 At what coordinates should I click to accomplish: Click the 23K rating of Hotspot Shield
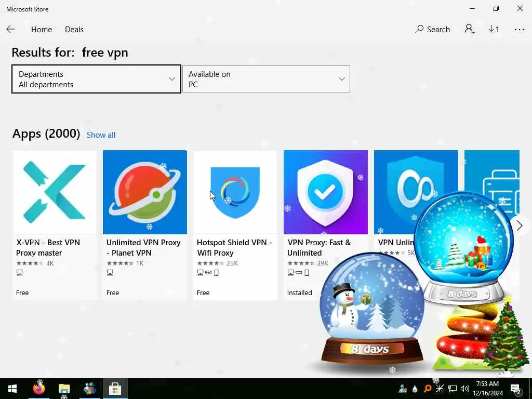[x=218, y=263]
